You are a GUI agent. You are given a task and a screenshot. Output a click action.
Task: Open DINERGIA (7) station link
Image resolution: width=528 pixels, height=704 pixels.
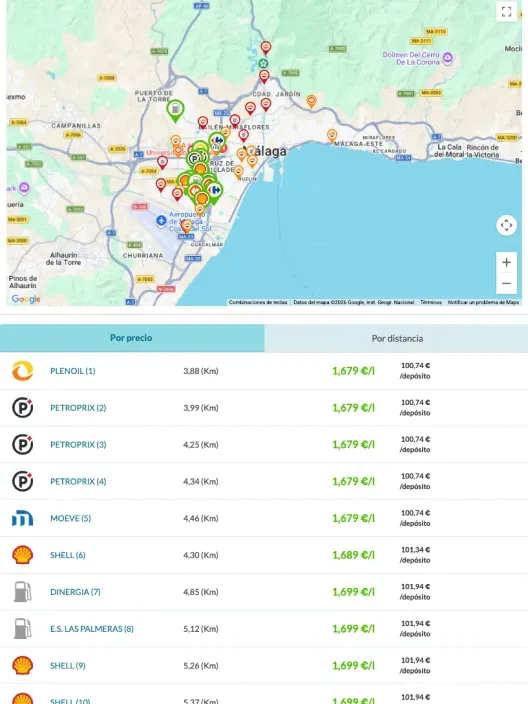click(75, 592)
